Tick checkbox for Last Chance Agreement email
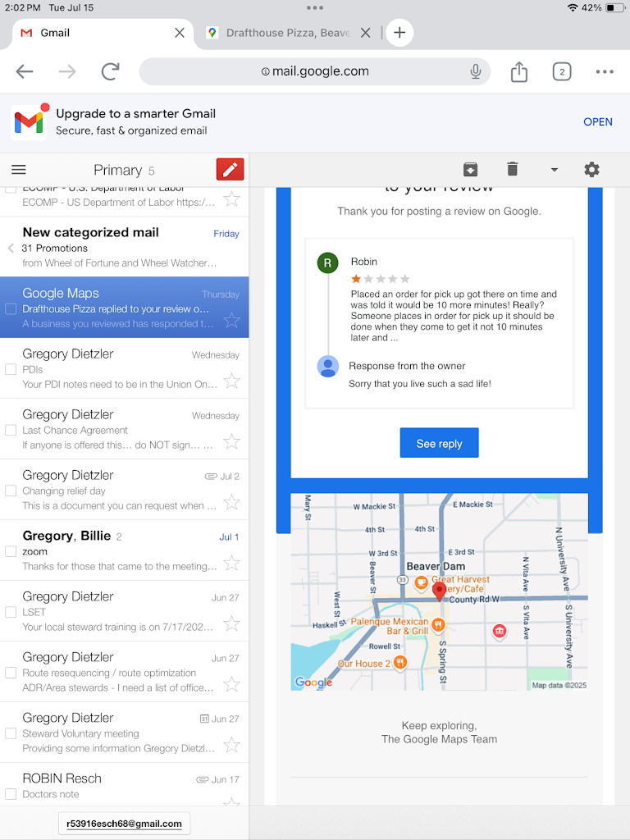Screen dimensions: 630x840 tap(10, 430)
